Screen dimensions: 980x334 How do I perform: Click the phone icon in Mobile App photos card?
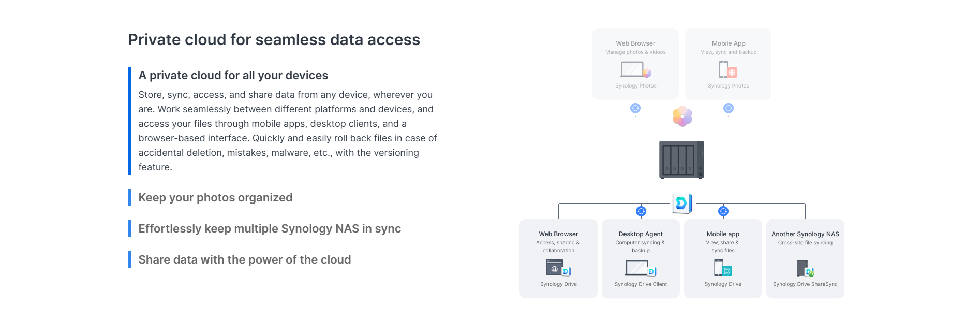pyautogui.click(x=728, y=69)
